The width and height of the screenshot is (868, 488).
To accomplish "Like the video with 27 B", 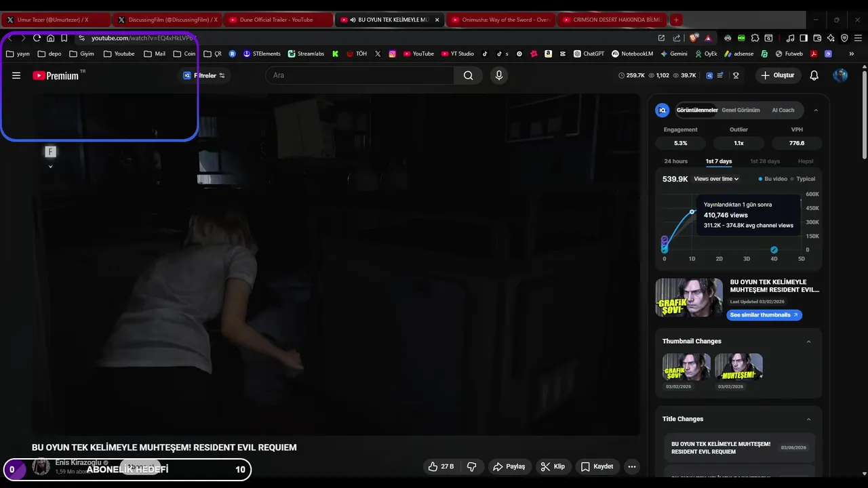I will 440,466.
